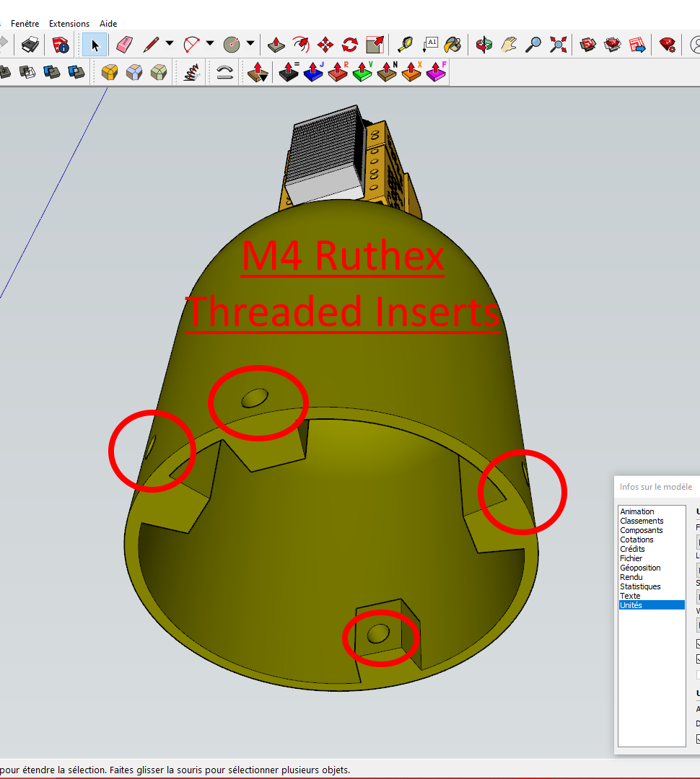This screenshot has height=779, width=700.
Task: Expand the Arc tool dropdown arrow
Action: point(210,44)
